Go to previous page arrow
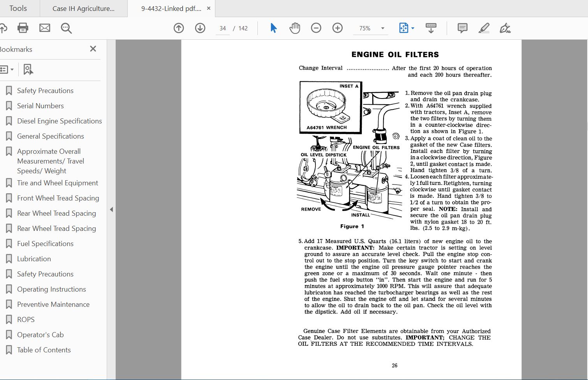Image resolution: width=588 pixels, height=380 pixels. pyautogui.click(x=179, y=28)
